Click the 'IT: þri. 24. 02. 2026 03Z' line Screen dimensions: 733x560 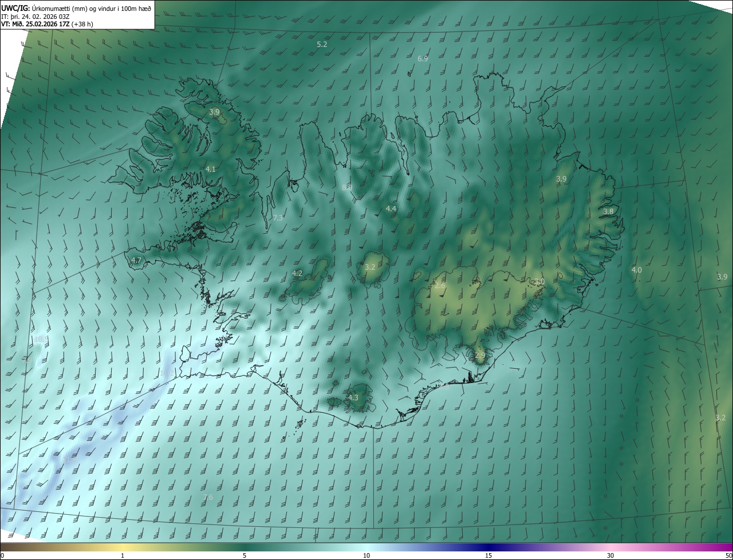coord(36,16)
